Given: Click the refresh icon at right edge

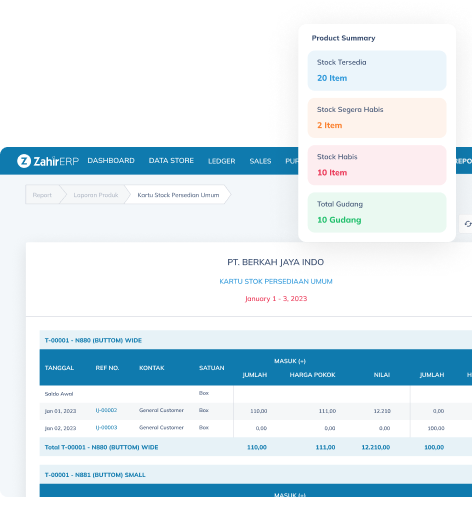Looking at the screenshot, I should 468,224.
